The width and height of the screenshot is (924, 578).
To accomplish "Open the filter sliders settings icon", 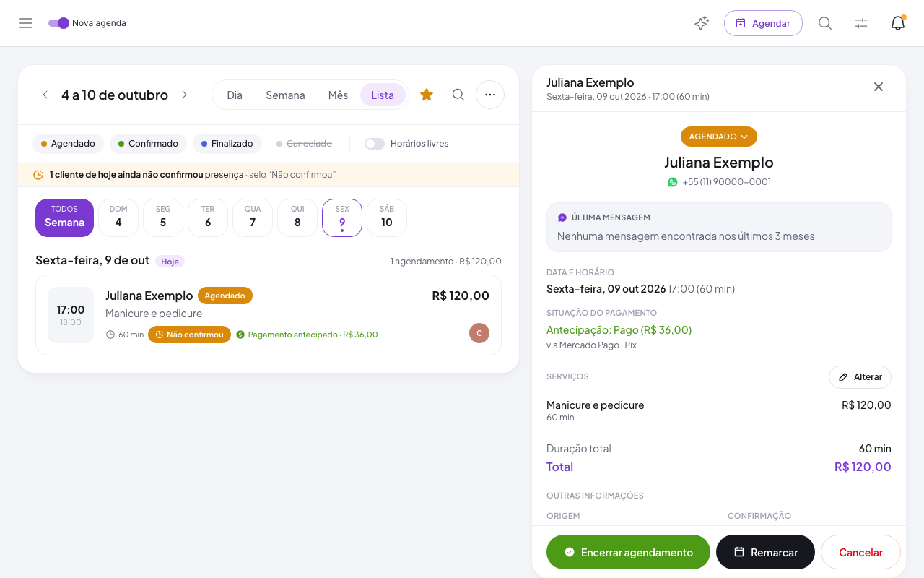I will click(861, 23).
